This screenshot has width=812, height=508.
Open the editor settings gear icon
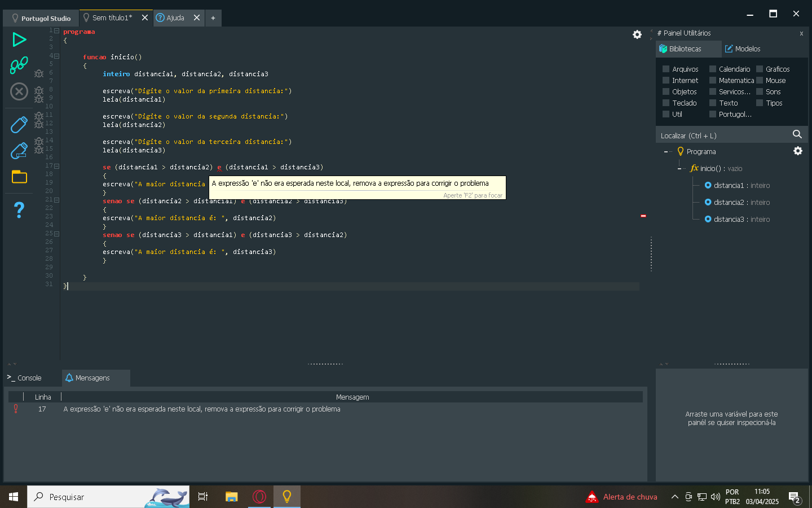point(637,34)
